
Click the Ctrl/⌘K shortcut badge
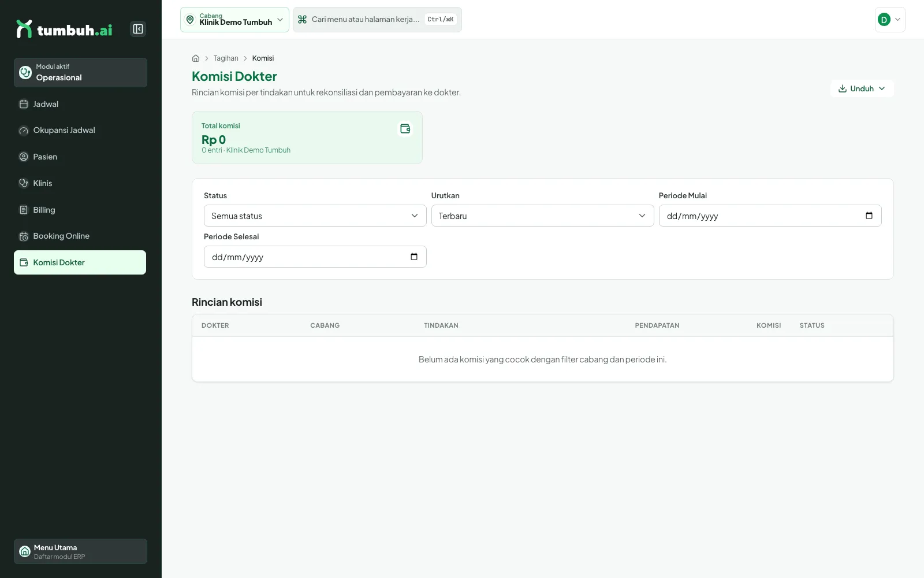coord(441,20)
